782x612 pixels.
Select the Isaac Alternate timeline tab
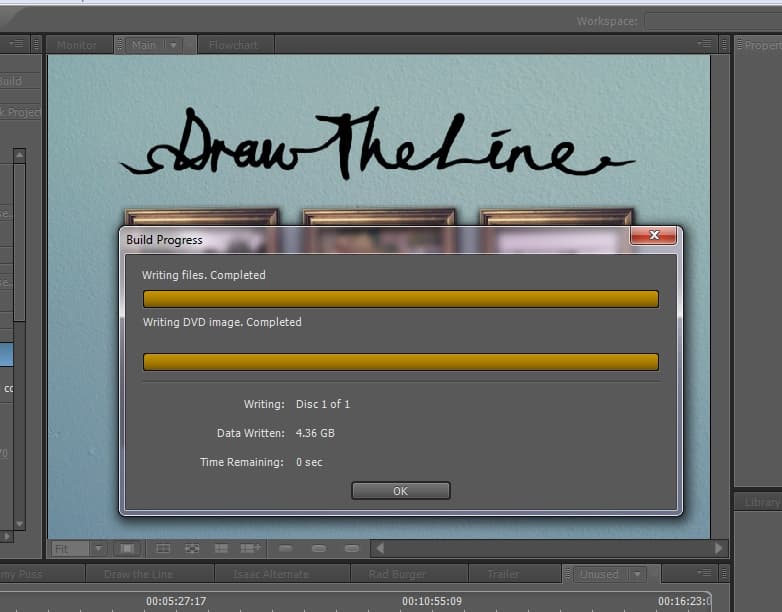272,574
